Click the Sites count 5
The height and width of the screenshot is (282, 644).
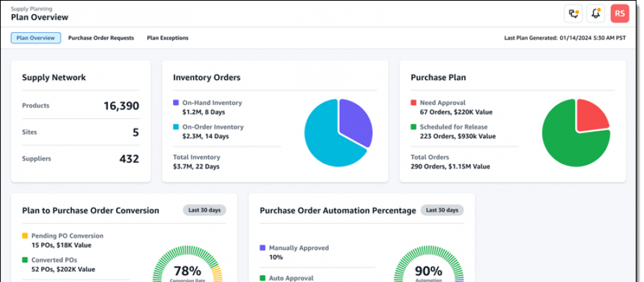(x=136, y=132)
